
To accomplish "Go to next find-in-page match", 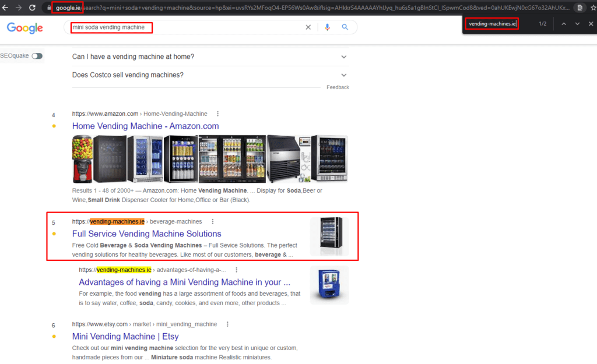I will pos(577,23).
